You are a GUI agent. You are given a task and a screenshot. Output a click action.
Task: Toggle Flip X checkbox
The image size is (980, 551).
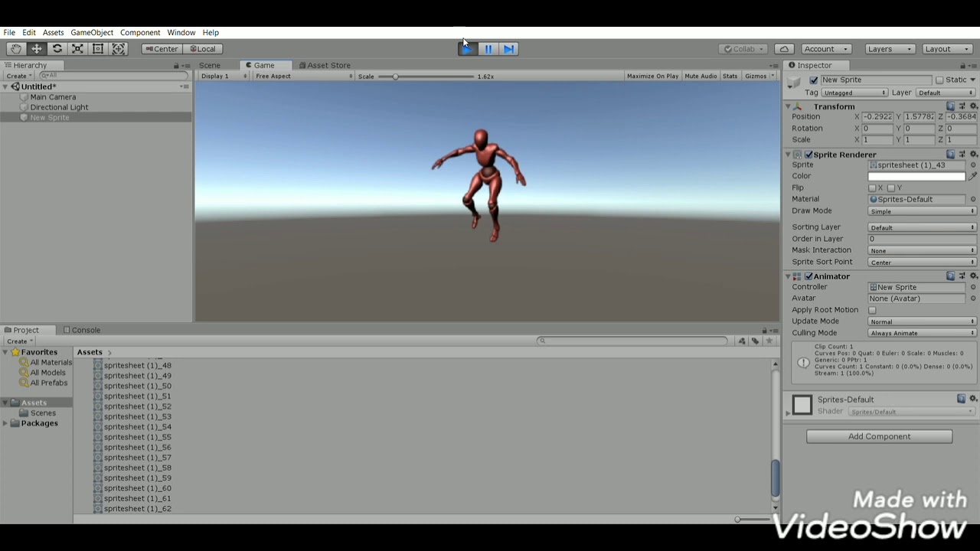pos(872,187)
